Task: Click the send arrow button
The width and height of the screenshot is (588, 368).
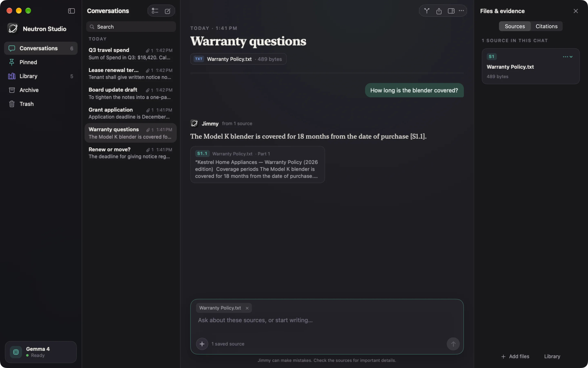Action: click(x=453, y=344)
